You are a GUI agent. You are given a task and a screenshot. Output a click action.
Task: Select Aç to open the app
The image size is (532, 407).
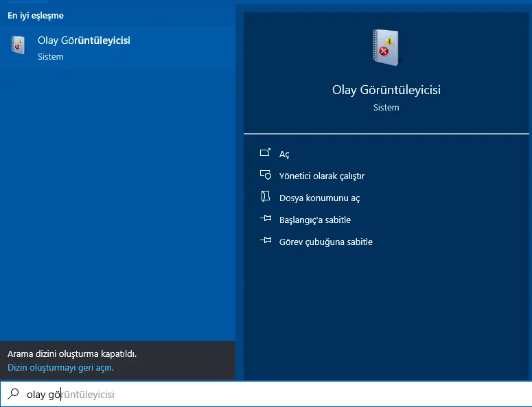click(284, 154)
